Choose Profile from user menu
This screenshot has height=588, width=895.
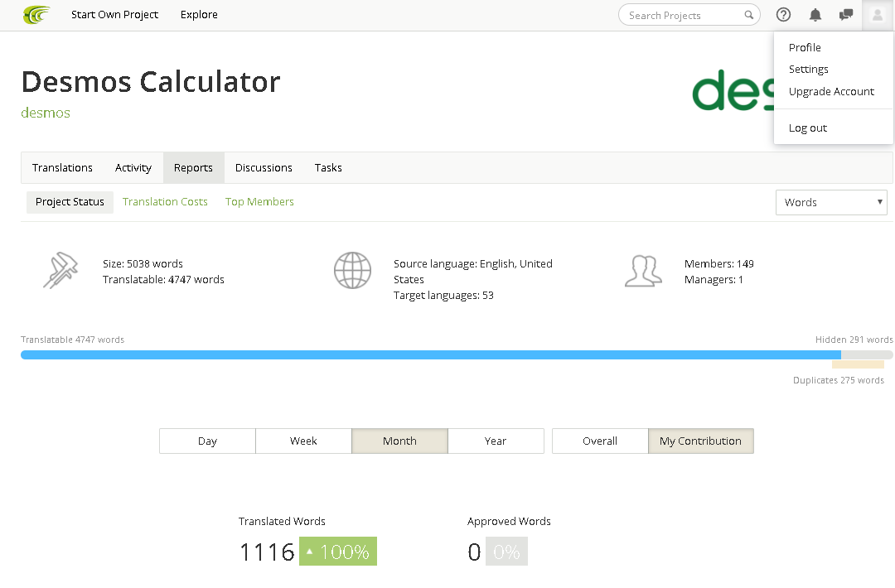click(x=805, y=48)
